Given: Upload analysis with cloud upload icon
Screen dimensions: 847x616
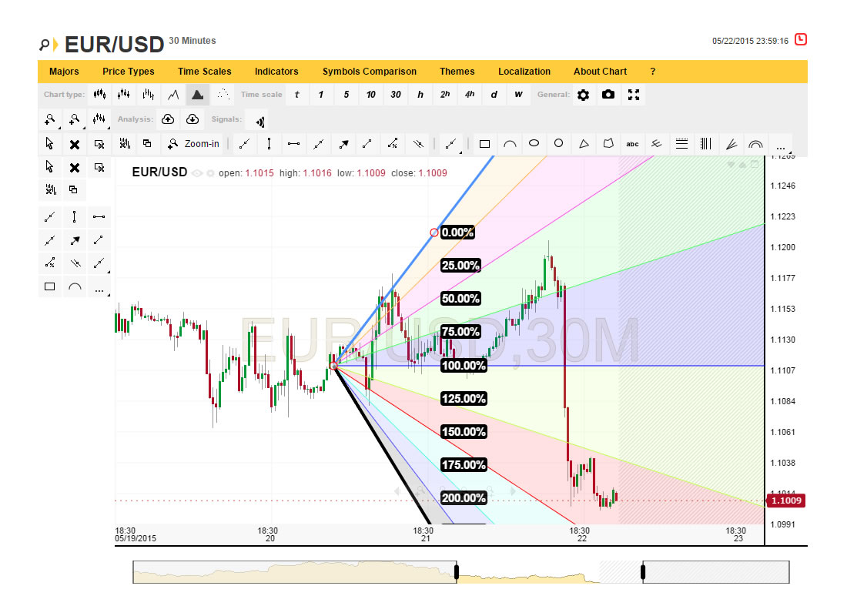Looking at the screenshot, I should pyautogui.click(x=168, y=119).
